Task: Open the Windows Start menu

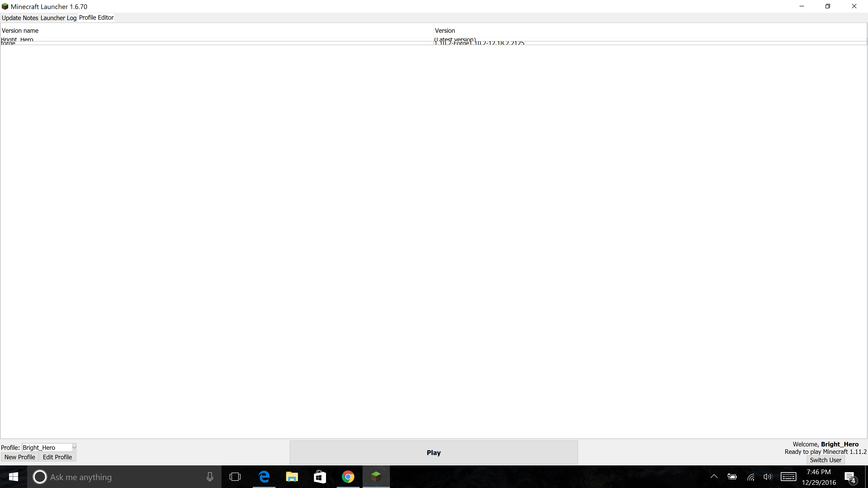Action: tap(14, 477)
